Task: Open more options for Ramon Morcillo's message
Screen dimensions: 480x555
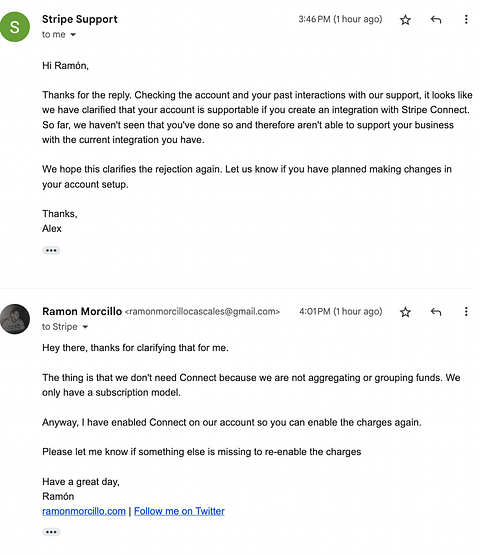Action: tap(466, 311)
